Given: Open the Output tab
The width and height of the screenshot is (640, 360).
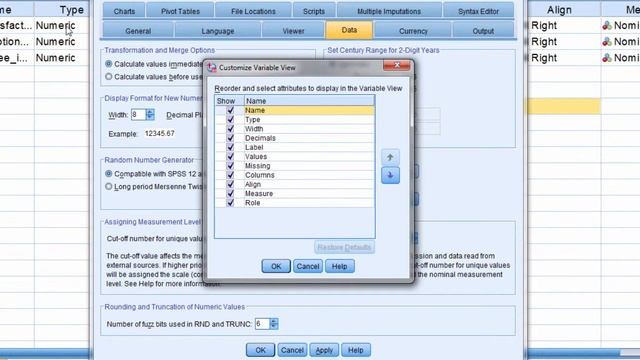Looking at the screenshot, I should click(x=483, y=31).
